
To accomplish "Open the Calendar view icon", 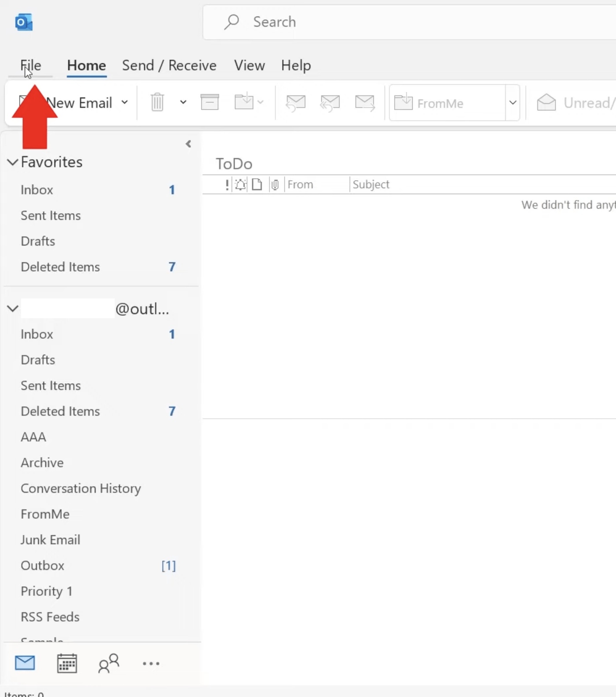I will 67,663.
